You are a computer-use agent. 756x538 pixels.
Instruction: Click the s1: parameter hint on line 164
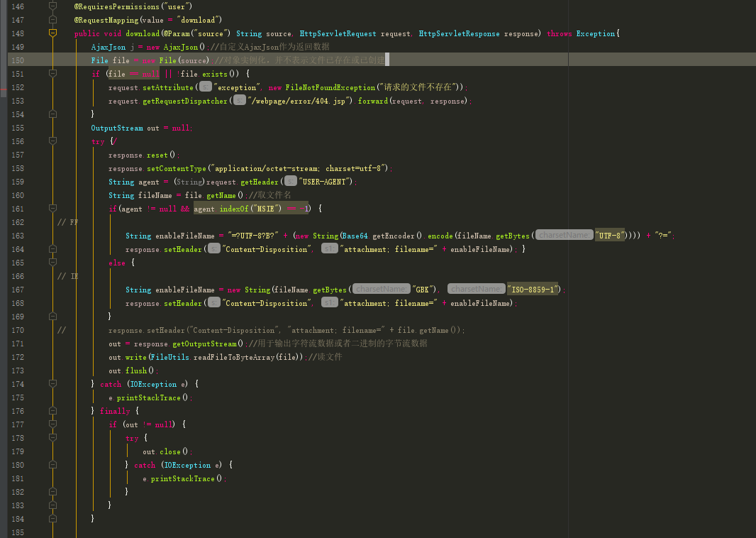[x=329, y=249]
